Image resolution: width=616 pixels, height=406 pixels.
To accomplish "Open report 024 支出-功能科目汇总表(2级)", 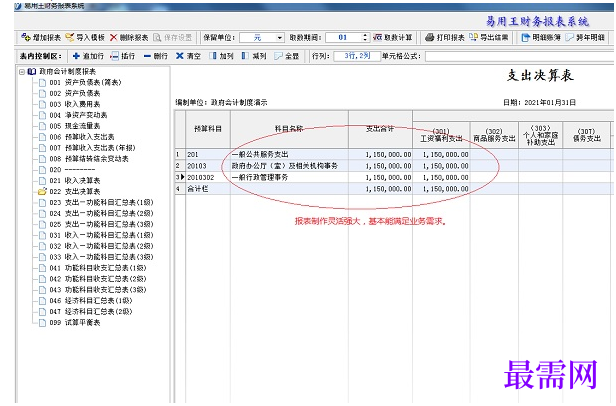I will click(101, 213).
